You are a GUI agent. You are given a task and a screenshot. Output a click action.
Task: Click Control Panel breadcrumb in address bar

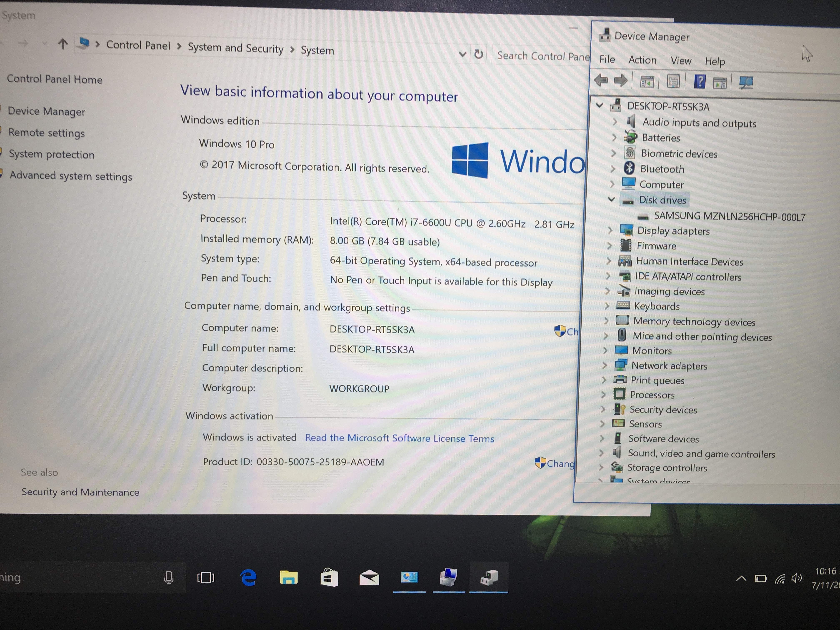(x=138, y=45)
